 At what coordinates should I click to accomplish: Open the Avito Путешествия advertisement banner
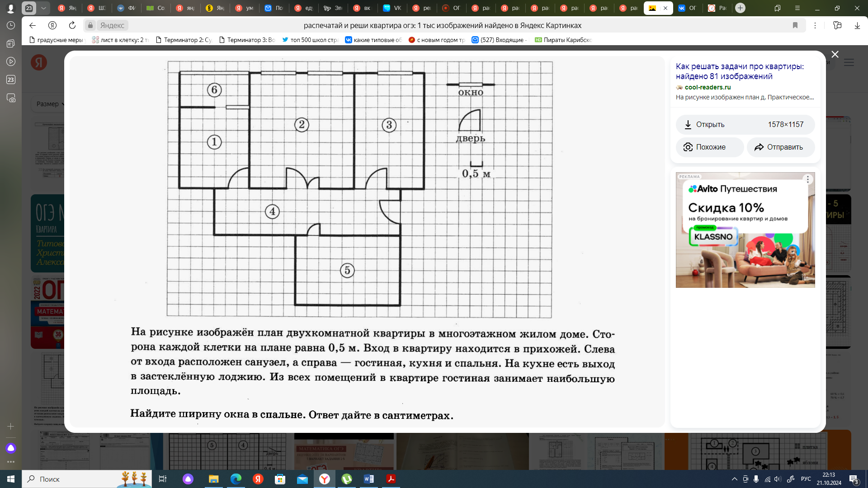pyautogui.click(x=745, y=230)
